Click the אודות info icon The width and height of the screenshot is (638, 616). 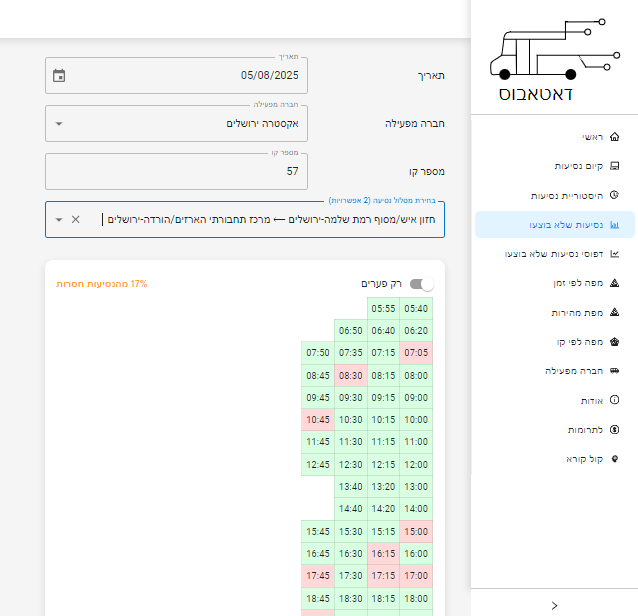tap(614, 400)
